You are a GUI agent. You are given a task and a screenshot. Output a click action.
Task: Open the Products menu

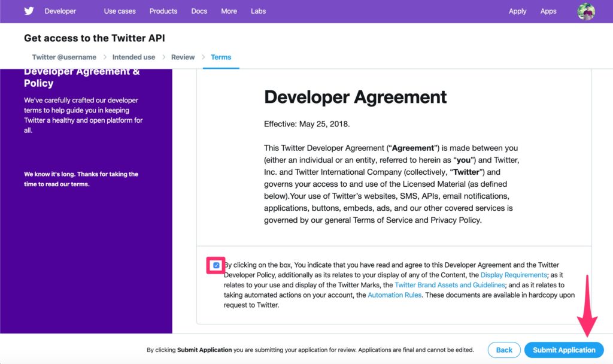click(163, 11)
